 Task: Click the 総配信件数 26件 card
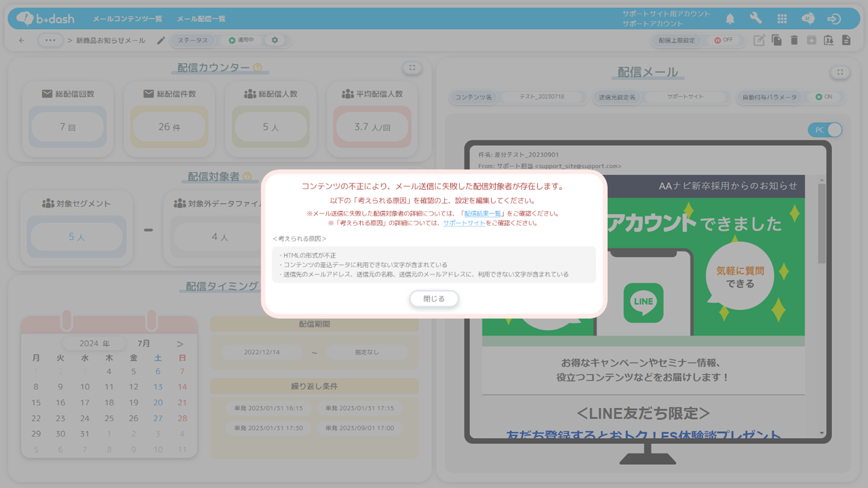coord(169,118)
